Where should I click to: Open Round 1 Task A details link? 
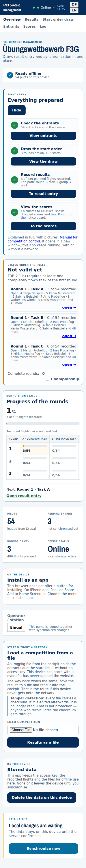[x=69, y=307]
